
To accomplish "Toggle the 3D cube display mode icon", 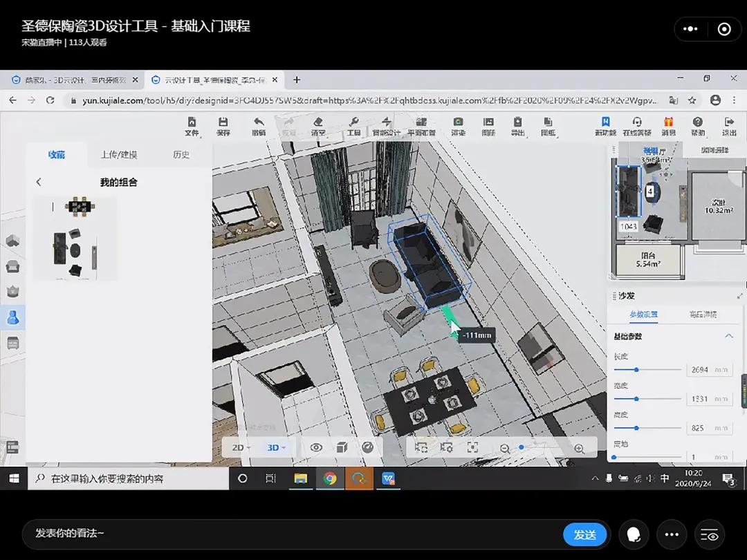I will (342, 447).
